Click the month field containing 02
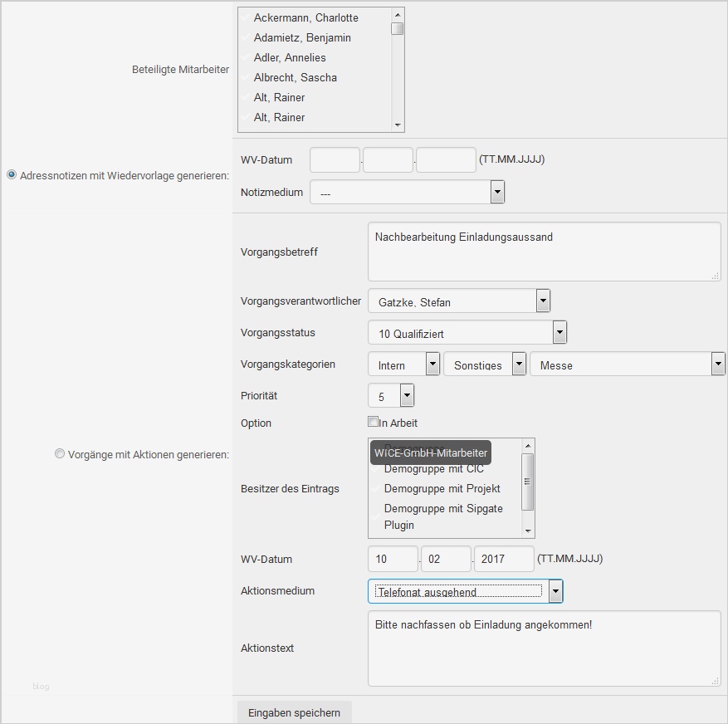The width and height of the screenshot is (728, 724). pos(446,559)
